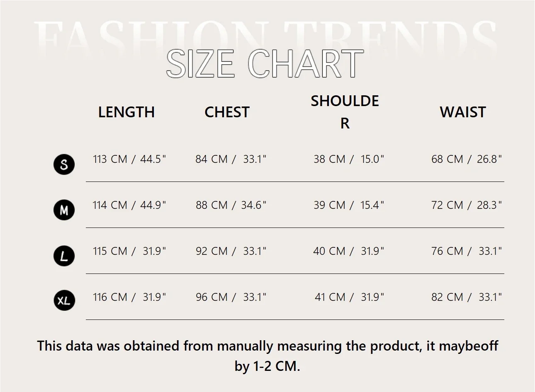Click the black S size badge

64,165
